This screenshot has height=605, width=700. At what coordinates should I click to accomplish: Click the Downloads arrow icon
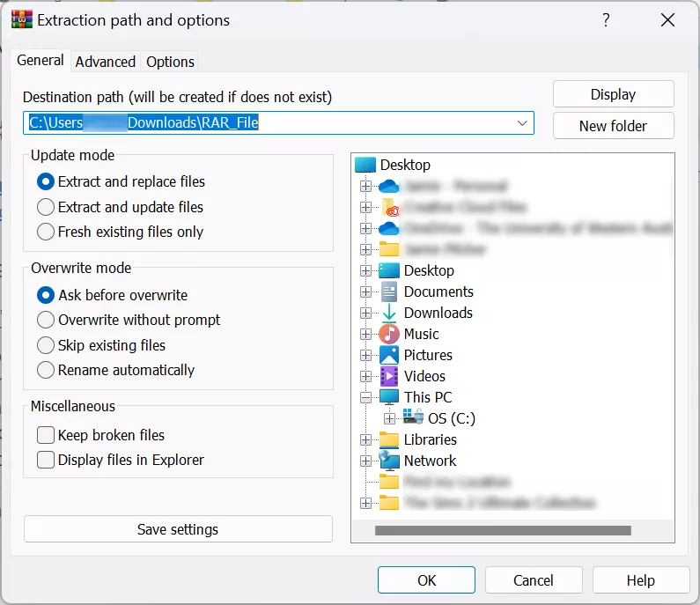point(389,314)
